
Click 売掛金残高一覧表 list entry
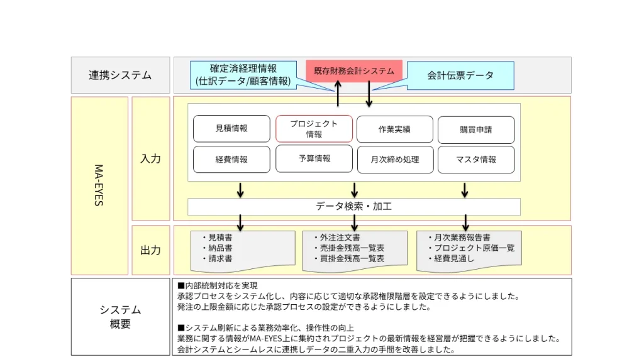click(x=352, y=248)
